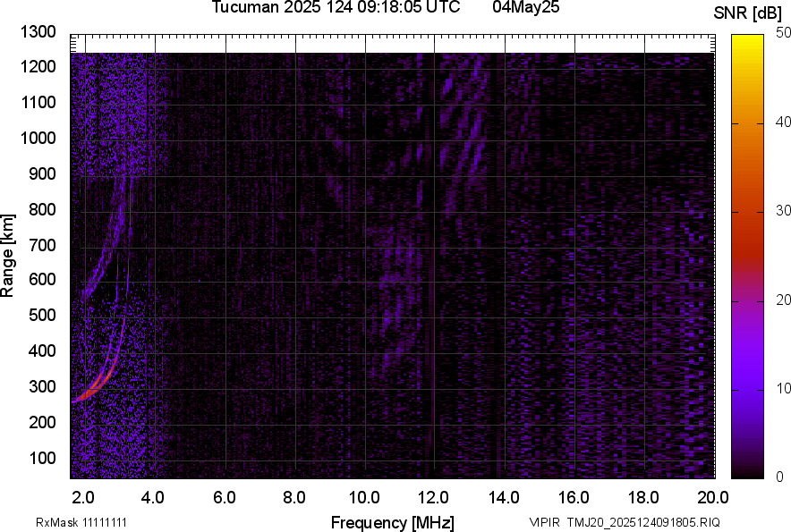Click the 900 range tick label

42,173
